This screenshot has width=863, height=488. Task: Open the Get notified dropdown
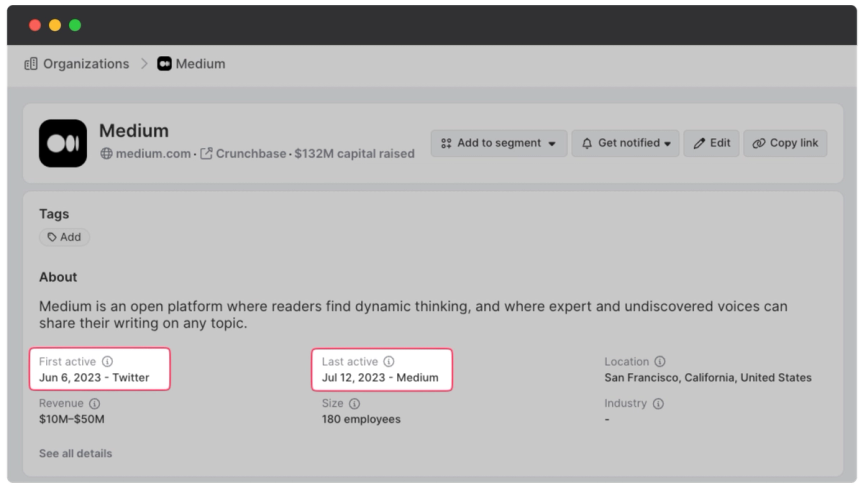tap(625, 143)
